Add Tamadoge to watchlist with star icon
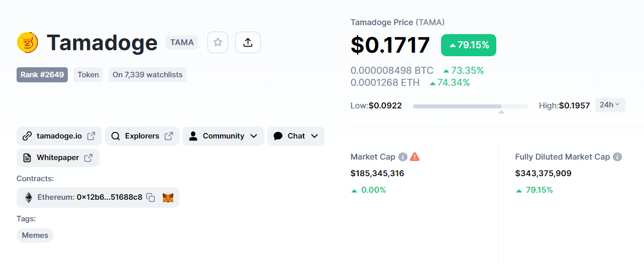Viewport: 644px width, 273px height. click(218, 42)
